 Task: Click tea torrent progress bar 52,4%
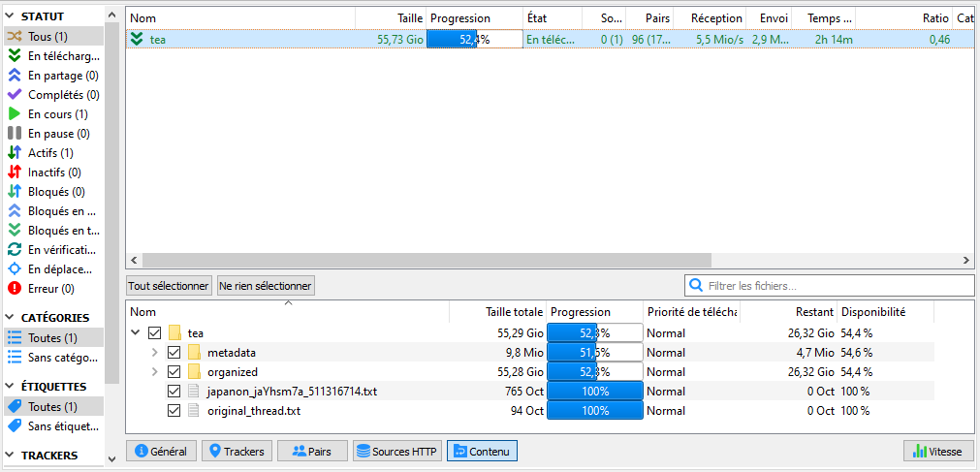coord(475,40)
